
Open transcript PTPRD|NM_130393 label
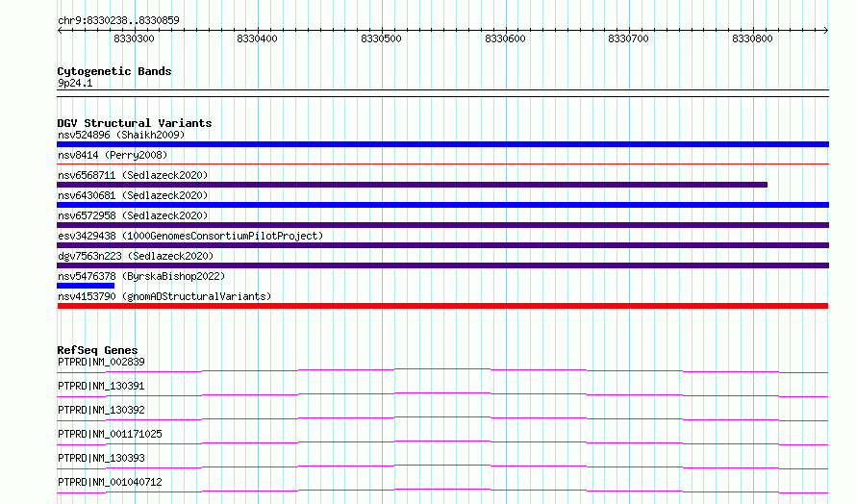click(101, 458)
